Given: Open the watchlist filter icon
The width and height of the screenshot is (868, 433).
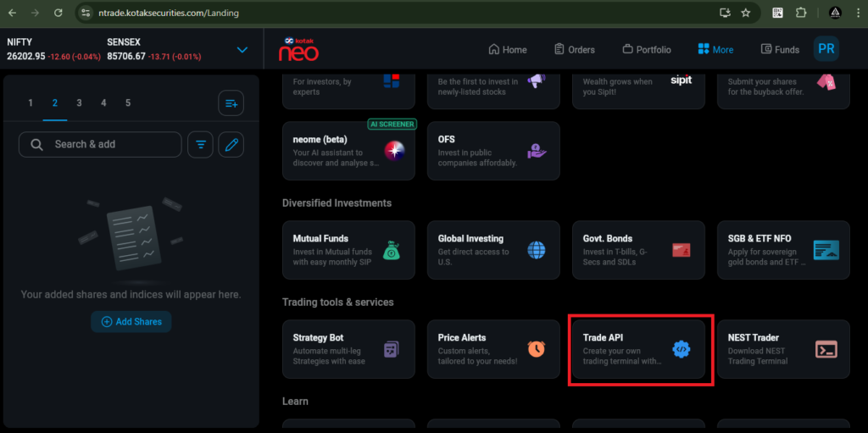Looking at the screenshot, I should [x=200, y=145].
